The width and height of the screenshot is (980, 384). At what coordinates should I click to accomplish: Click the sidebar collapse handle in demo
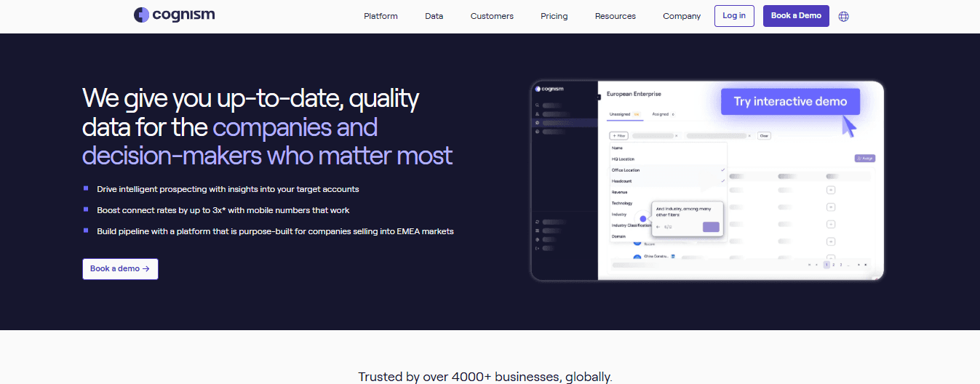click(x=599, y=97)
